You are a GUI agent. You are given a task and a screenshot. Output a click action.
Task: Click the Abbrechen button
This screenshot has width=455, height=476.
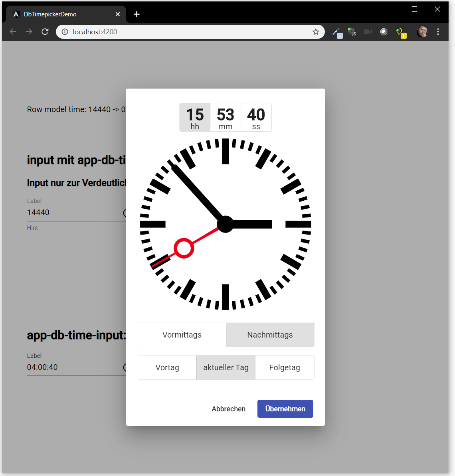click(x=229, y=409)
